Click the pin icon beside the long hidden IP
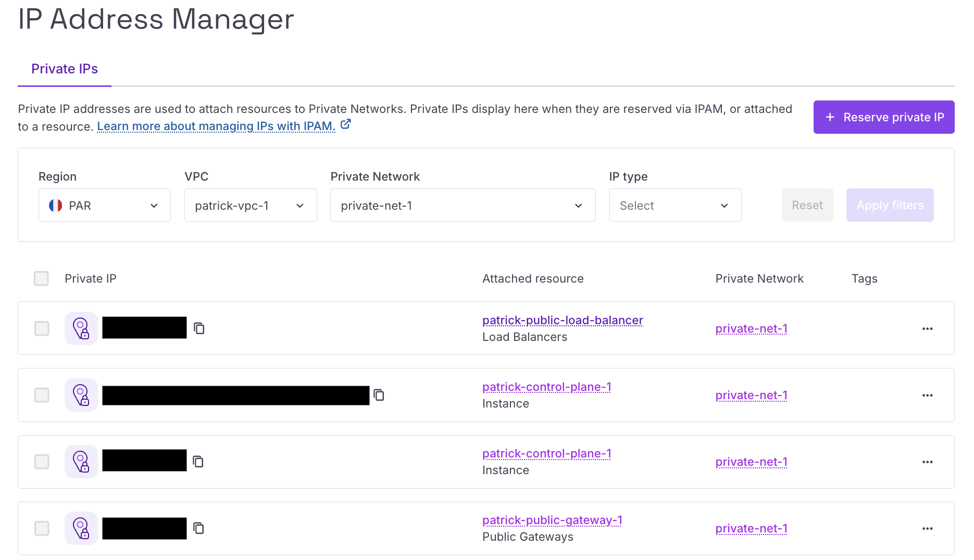This screenshot has width=974, height=560. (81, 395)
